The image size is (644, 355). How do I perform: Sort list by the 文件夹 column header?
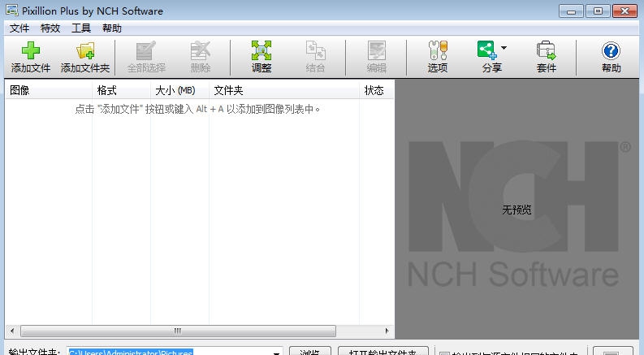(283, 90)
